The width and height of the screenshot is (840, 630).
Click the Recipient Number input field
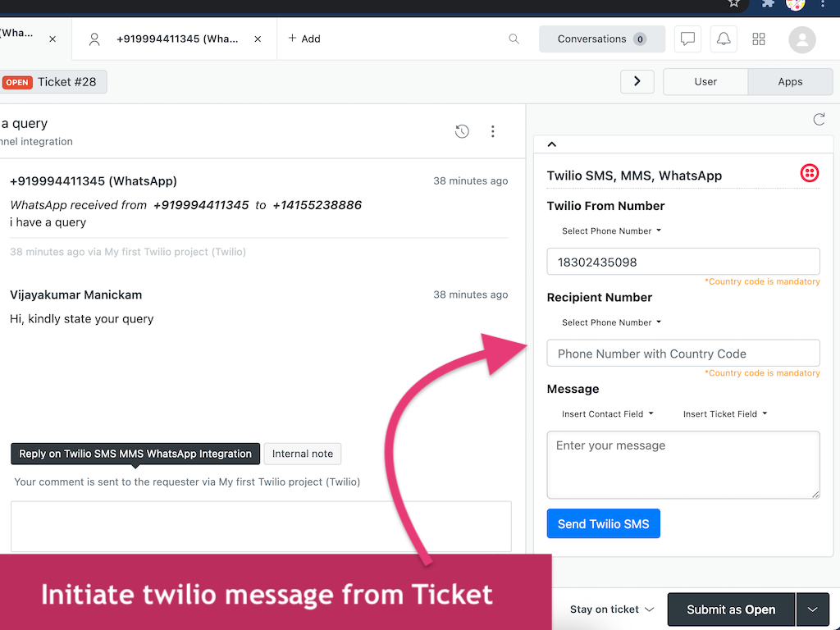683,354
